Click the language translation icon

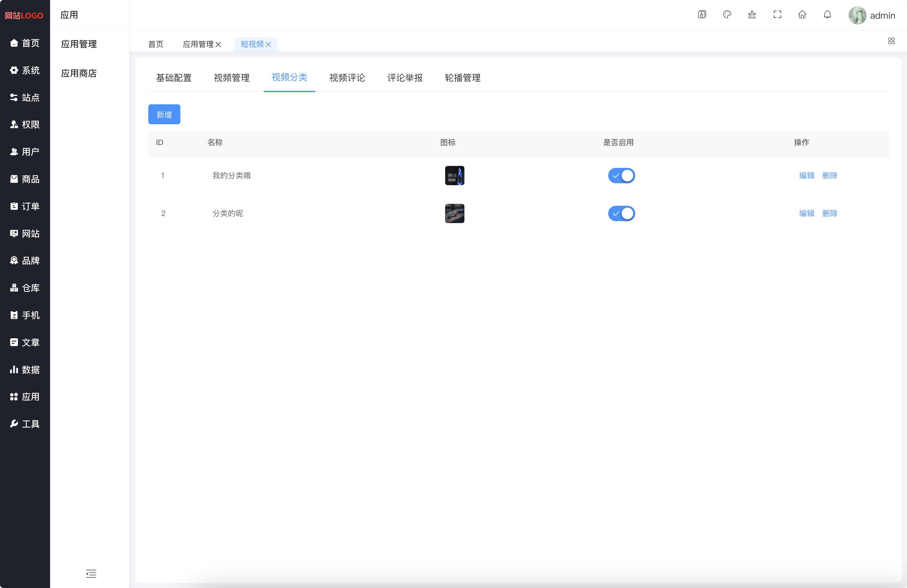tap(702, 14)
